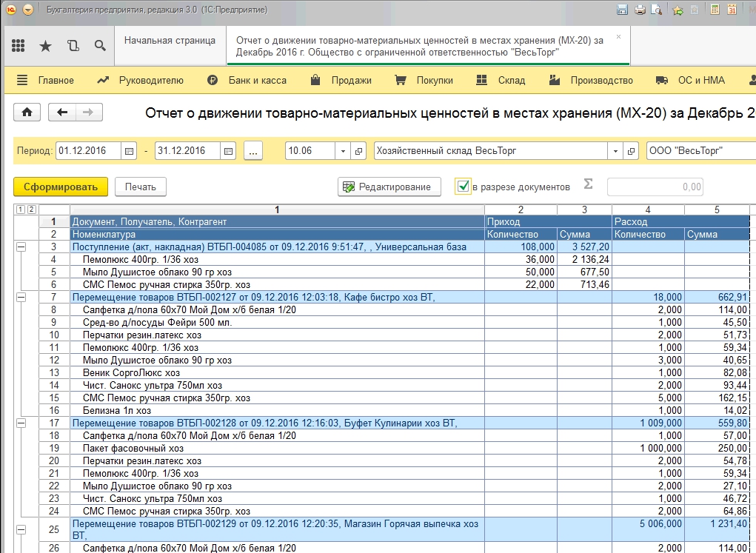
Task: Click the Печать button
Action: point(140,187)
